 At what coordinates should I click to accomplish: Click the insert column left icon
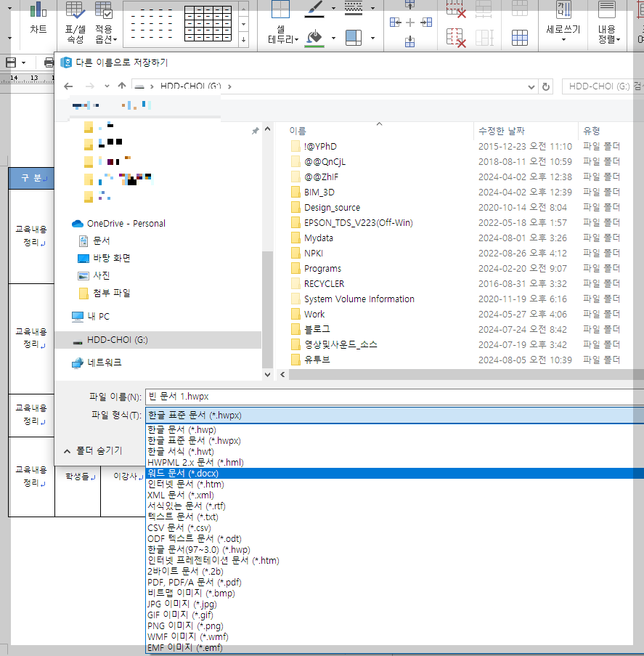coord(395,23)
